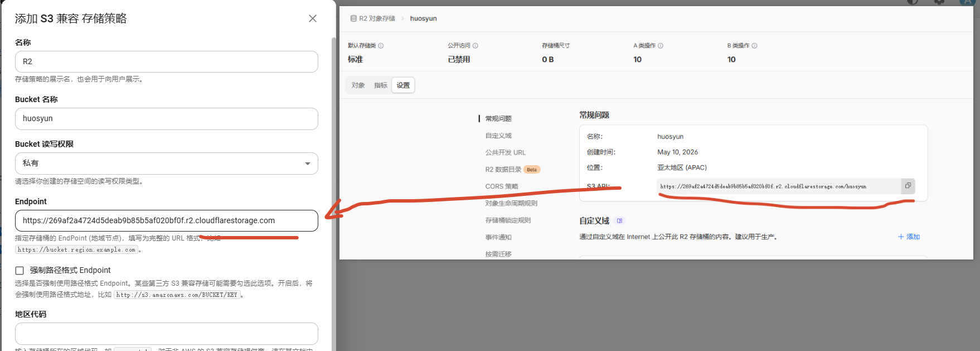
Task: Switch to the 指标 tab
Action: 381,85
